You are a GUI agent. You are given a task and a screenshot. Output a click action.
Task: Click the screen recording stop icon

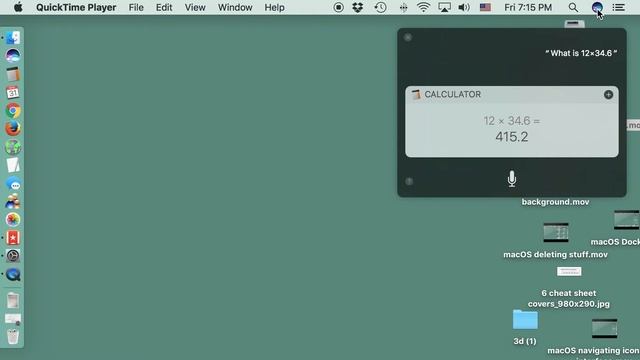coord(338,7)
